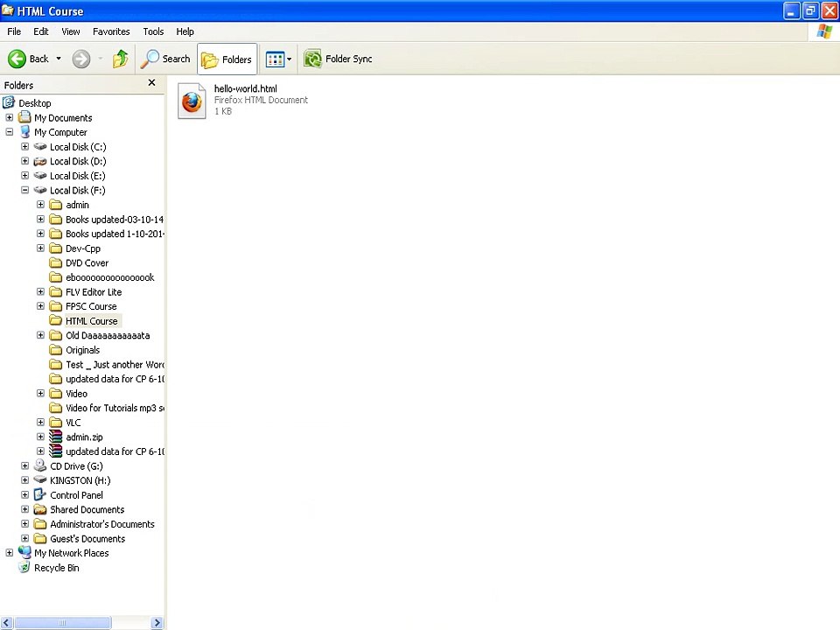The width and height of the screenshot is (840, 630).
Task: Click the Search magnifier toolbar button
Action: click(165, 59)
